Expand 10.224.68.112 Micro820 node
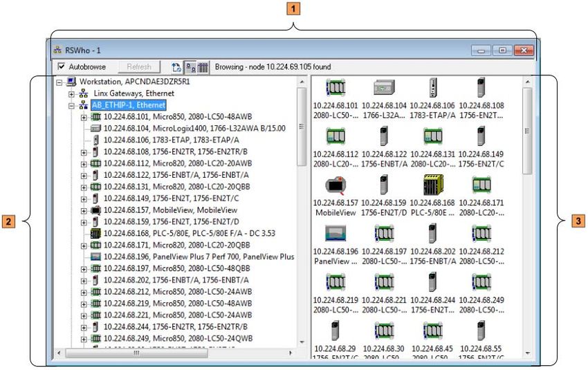Image resolution: width=588 pixels, height=370 pixels. pyautogui.click(x=84, y=164)
